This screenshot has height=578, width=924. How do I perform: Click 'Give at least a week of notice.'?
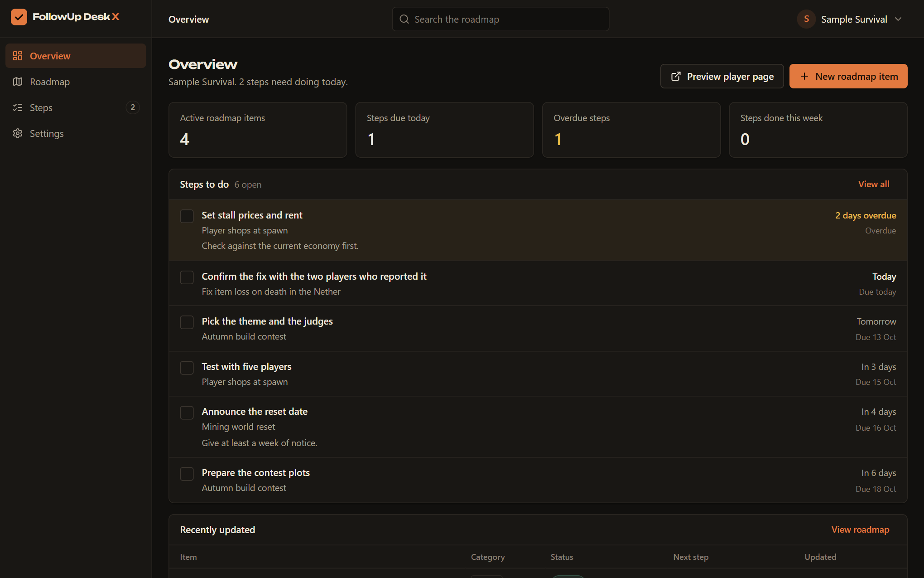(259, 443)
